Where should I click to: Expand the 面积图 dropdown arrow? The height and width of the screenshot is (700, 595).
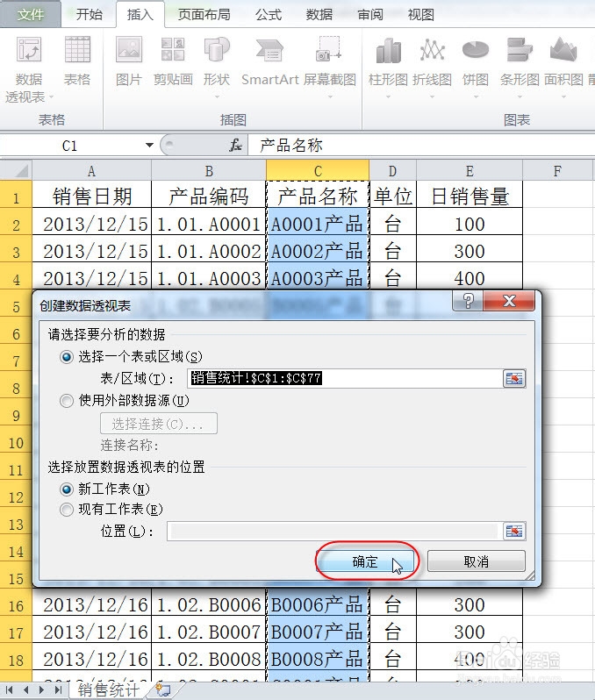click(x=563, y=96)
